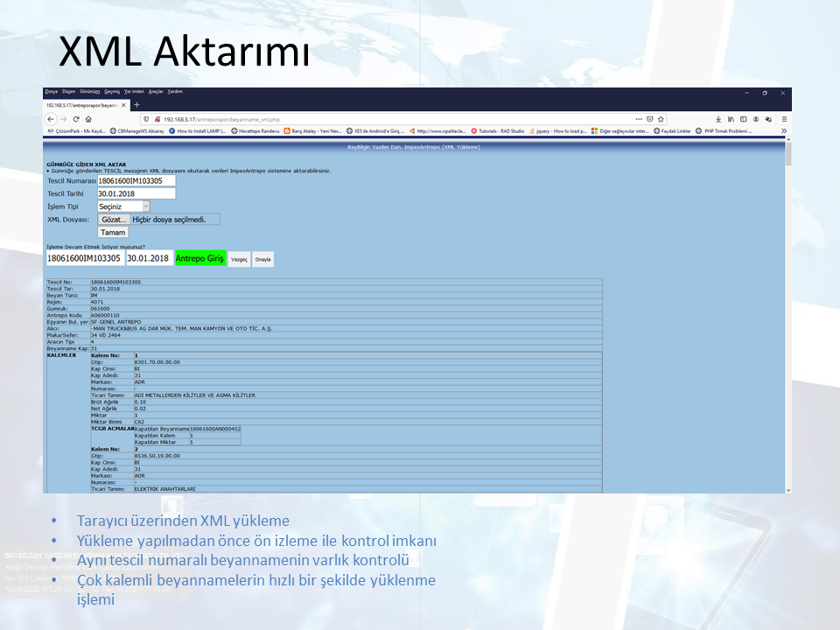Open a new tab with plus icon

[x=136, y=105]
